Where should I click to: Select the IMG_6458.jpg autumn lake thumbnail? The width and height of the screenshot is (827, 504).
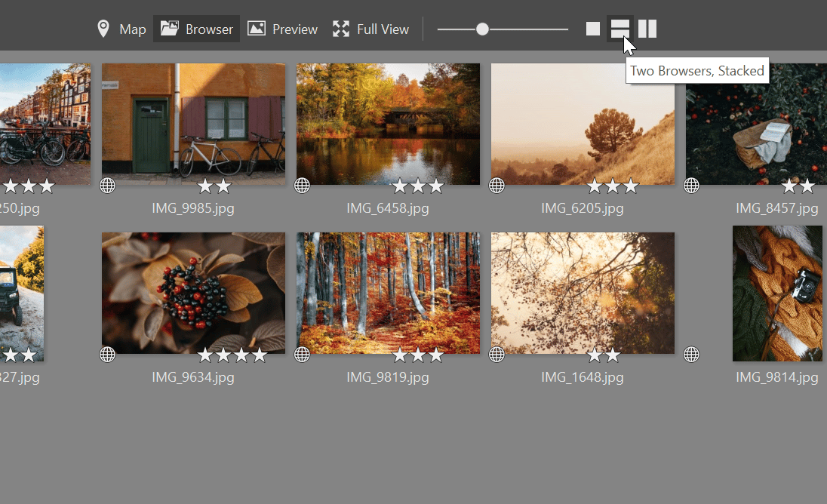pos(388,124)
